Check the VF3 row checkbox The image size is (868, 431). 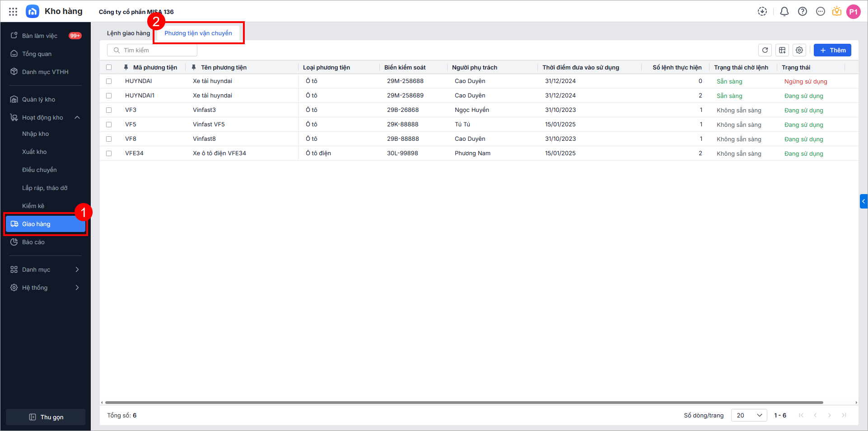pyautogui.click(x=109, y=110)
